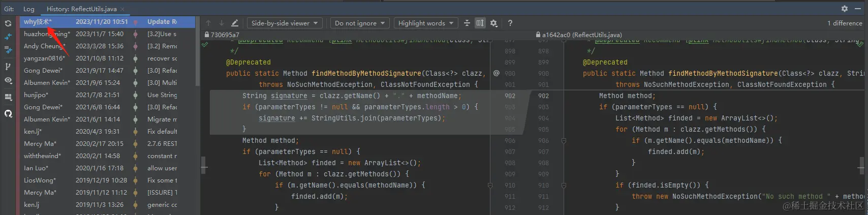Switch to the Log tab
This screenshot has height=215, width=868.
tap(29, 9)
